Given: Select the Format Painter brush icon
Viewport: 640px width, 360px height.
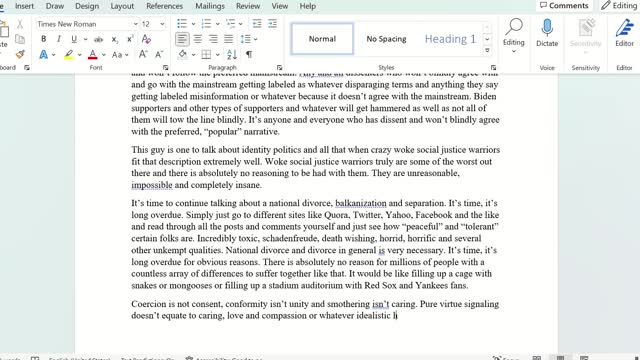Looking at the screenshot, I should (20, 54).
